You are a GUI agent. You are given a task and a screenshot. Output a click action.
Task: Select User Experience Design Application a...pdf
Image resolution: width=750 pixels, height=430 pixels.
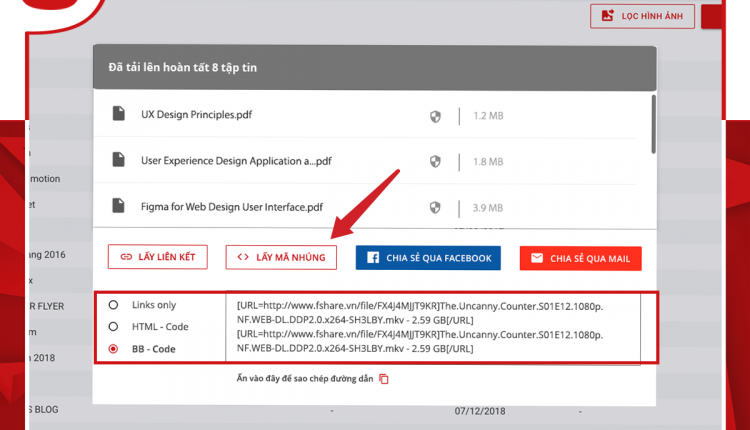pos(236,161)
